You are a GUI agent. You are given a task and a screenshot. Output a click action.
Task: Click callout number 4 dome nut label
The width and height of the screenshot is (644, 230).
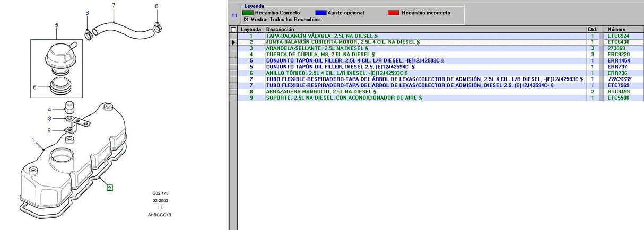tap(49, 109)
